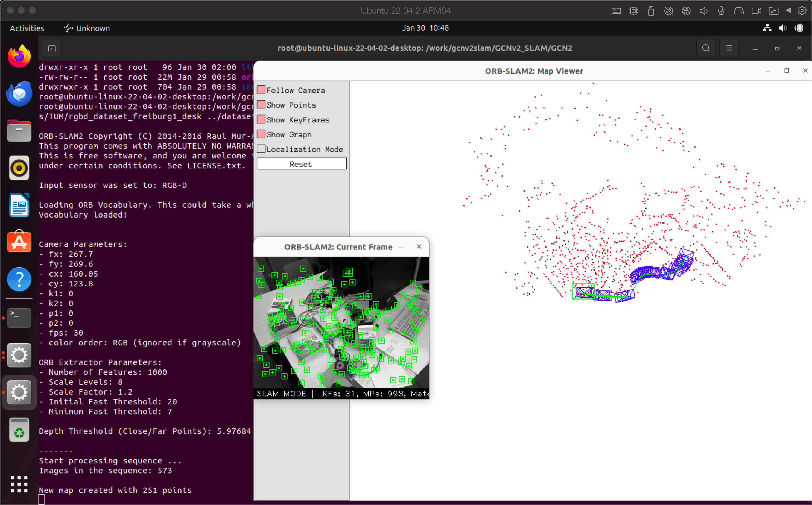
Task: Open Rhythmbox music player in dock
Action: pyautogui.click(x=19, y=168)
